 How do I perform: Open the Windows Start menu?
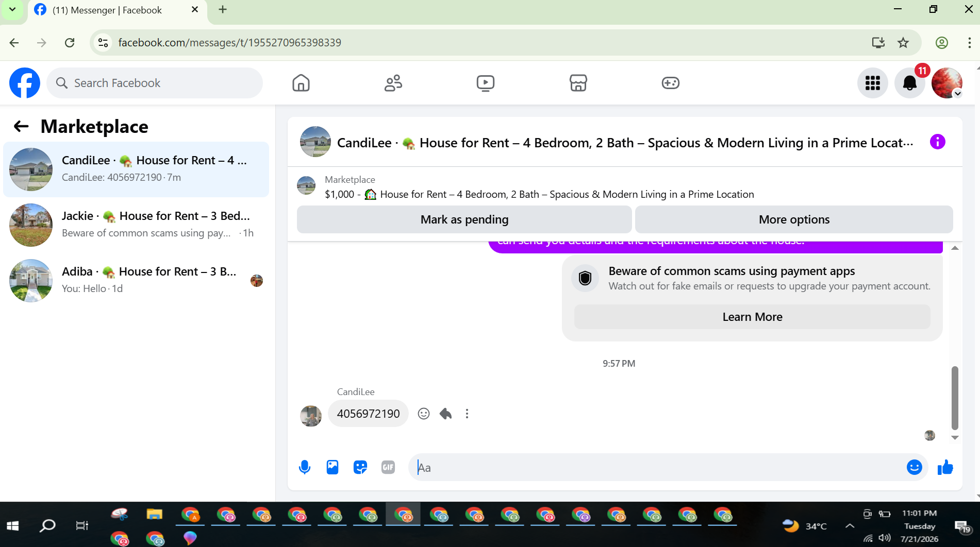(13, 525)
